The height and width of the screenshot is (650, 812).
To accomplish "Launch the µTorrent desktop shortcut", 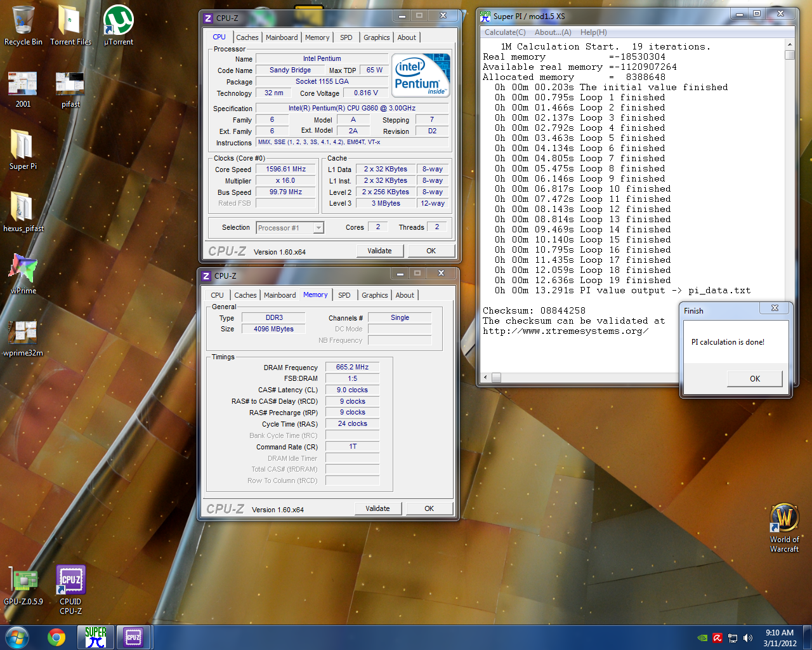I will pos(119,25).
